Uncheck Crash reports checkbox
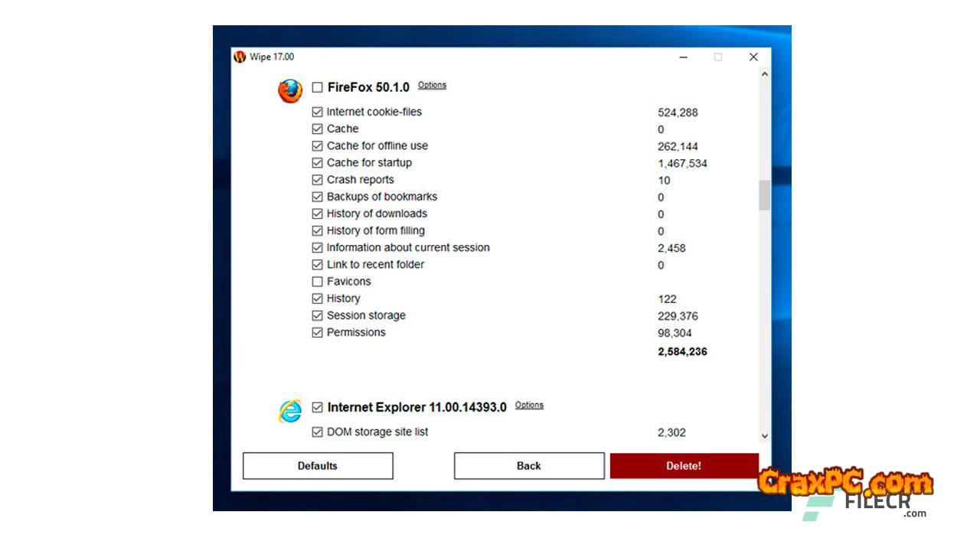This screenshot has height=551, width=980. (317, 180)
